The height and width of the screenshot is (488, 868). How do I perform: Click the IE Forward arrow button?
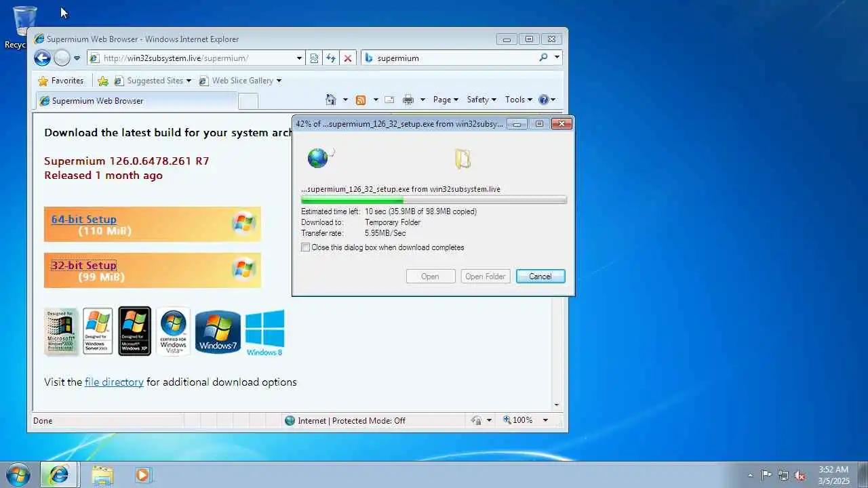point(62,58)
